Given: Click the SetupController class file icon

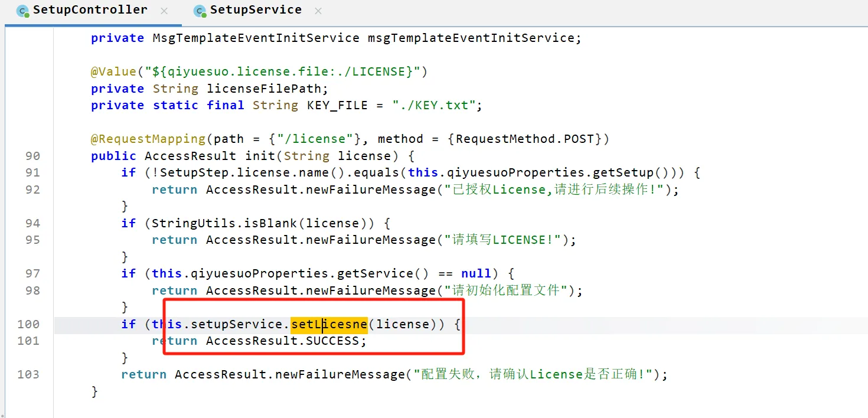Looking at the screenshot, I should (x=23, y=11).
